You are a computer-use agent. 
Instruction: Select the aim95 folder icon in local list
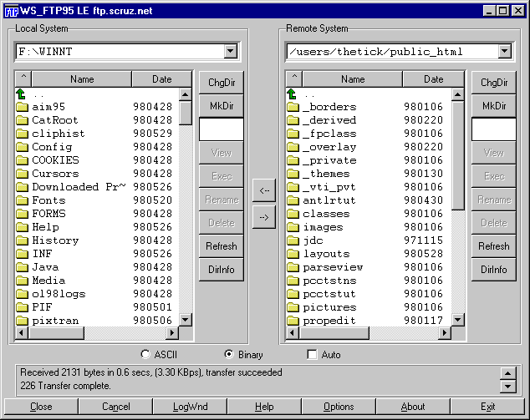22,107
